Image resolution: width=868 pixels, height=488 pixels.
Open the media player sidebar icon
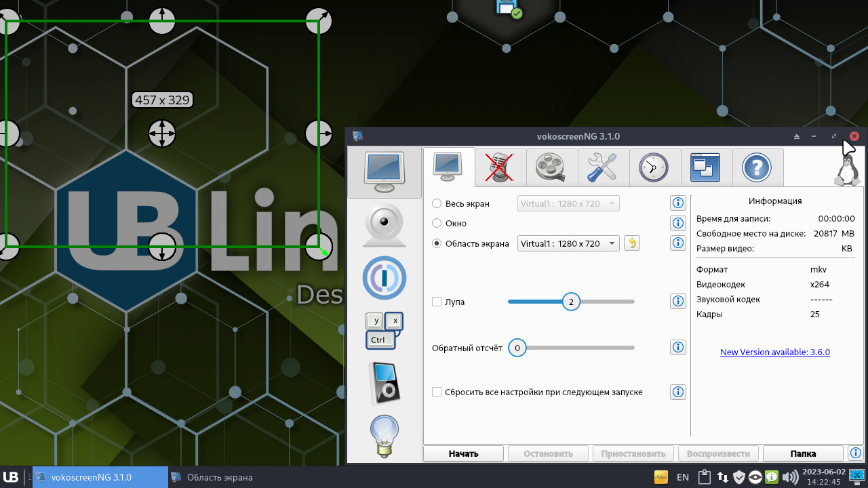tap(384, 383)
